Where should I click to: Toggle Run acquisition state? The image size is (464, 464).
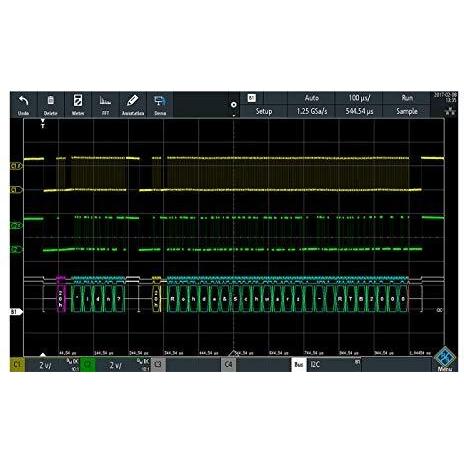tap(407, 98)
